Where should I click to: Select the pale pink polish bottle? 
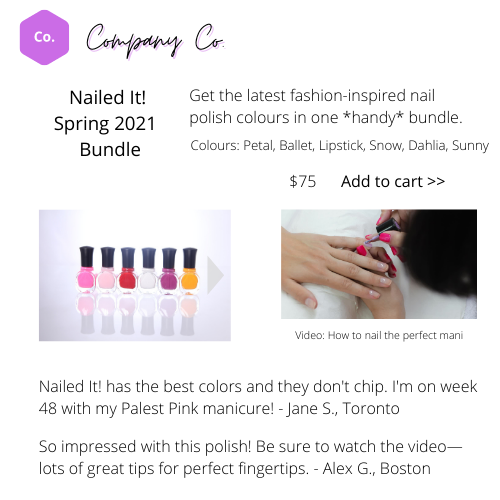coord(107,271)
